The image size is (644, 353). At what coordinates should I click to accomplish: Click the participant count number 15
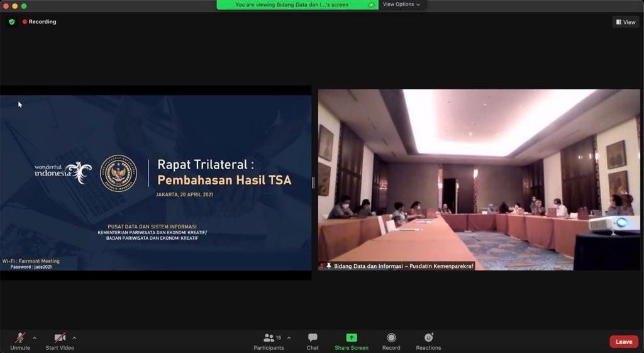click(279, 338)
